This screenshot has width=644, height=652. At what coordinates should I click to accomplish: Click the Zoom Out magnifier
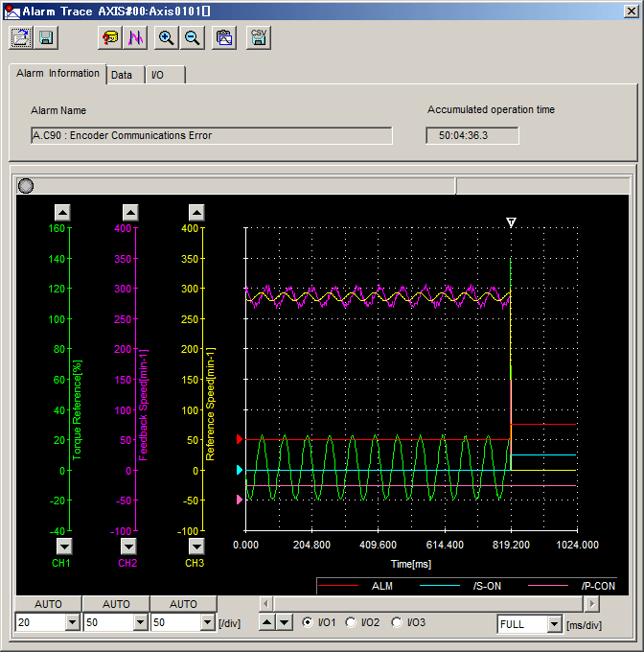[x=192, y=37]
